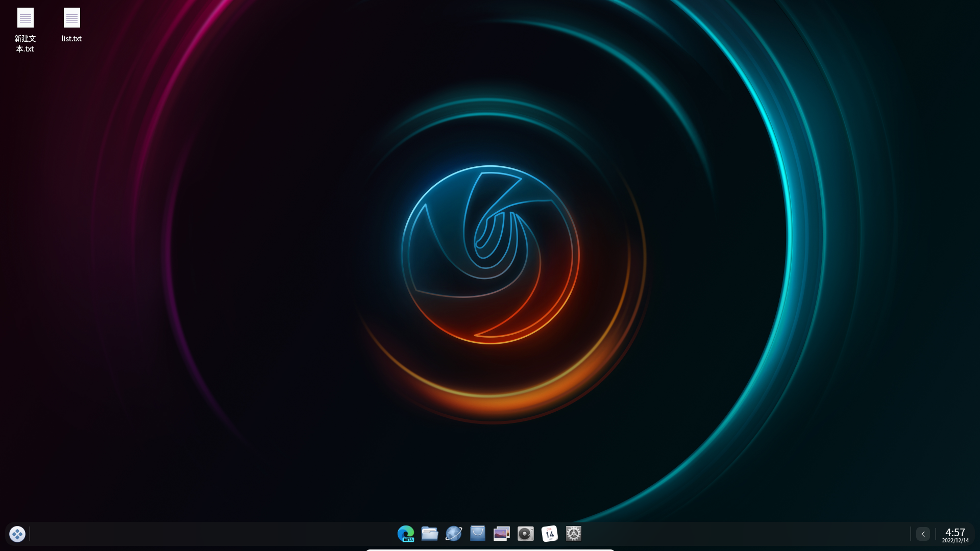
Task: Expand the system tray chevron
Action: coord(923,534)
